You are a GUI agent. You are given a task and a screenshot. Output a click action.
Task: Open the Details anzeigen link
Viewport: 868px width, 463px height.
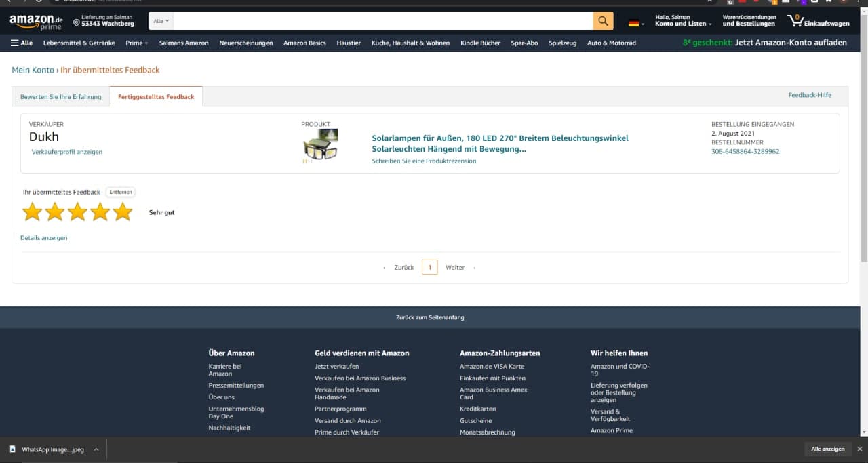(x=44, y=238)
